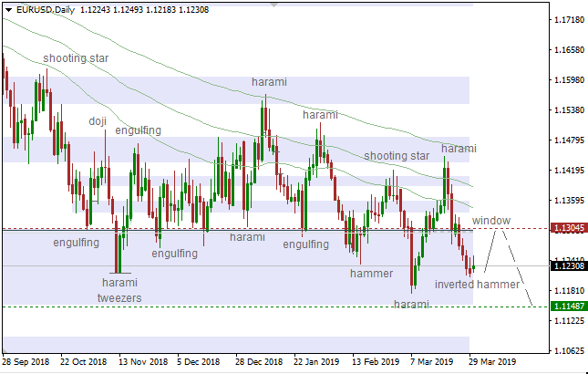Click the "doji" pattern label
This screenshot has height=374, width=588.
pyautogui.click(x=97, y=120)
